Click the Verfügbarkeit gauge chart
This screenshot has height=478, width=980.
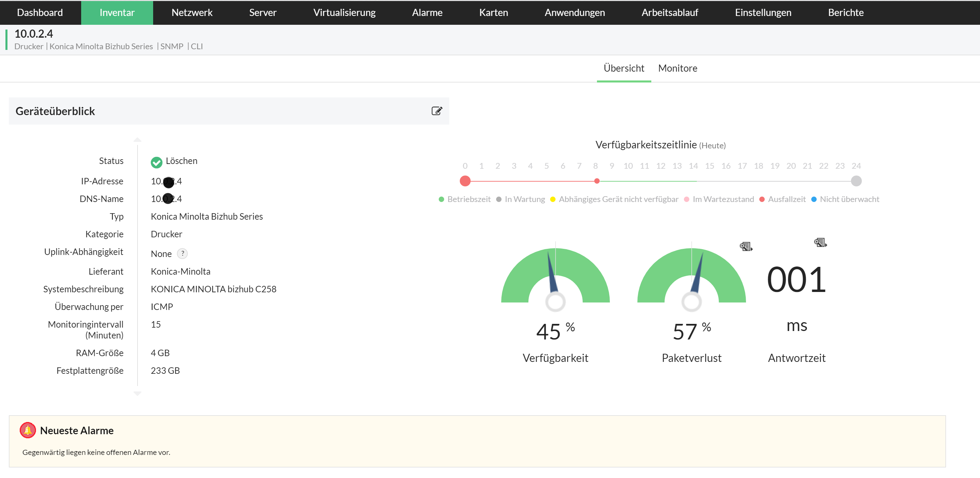point(555,276)
